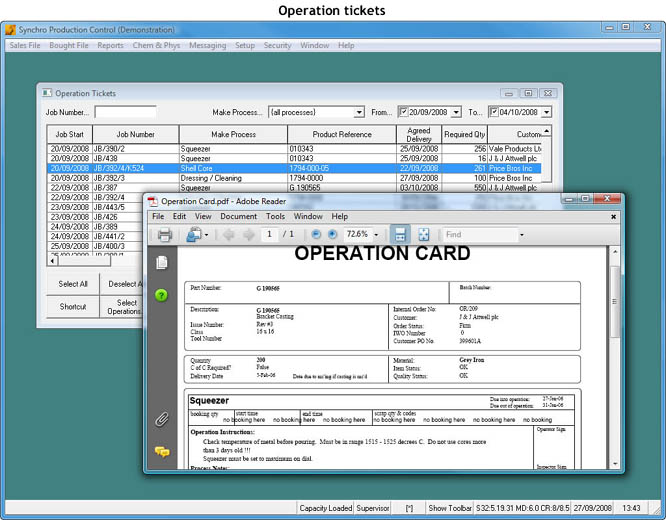The width and height of the screenshot is (666, 520).
Task: Expand the Make Process dropdown
Action: click(359, 112)
